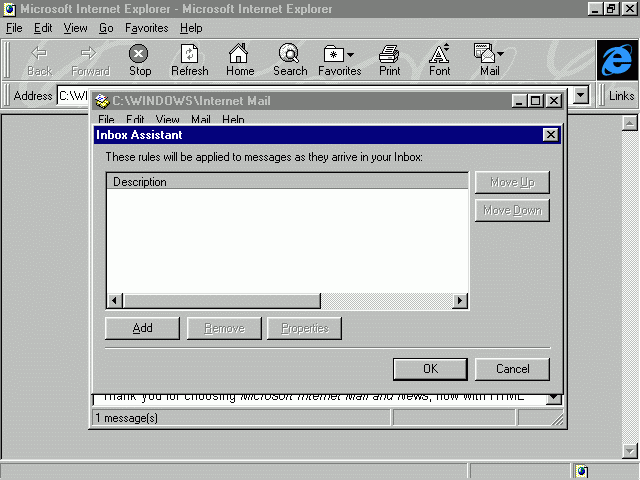Open dropdown arrow next to Favorites icon
640x480 pixels.
[x=350, y=54]
